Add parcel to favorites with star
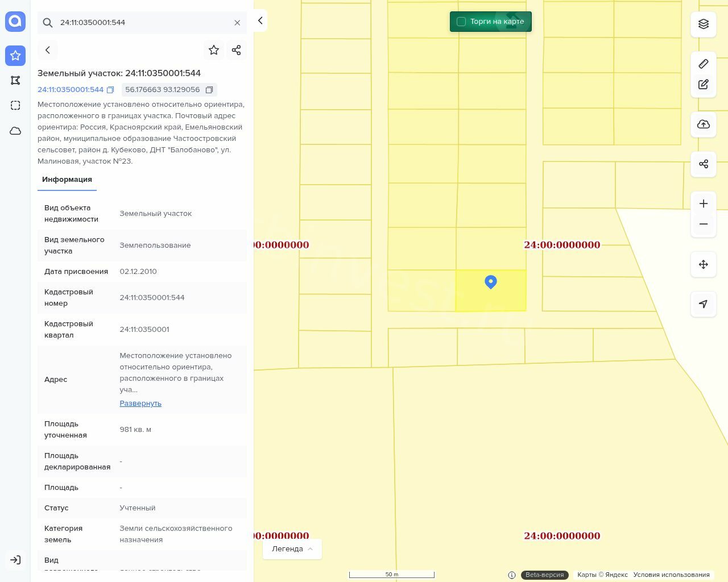This screenshot has height=582, width=728. [214, 50]
